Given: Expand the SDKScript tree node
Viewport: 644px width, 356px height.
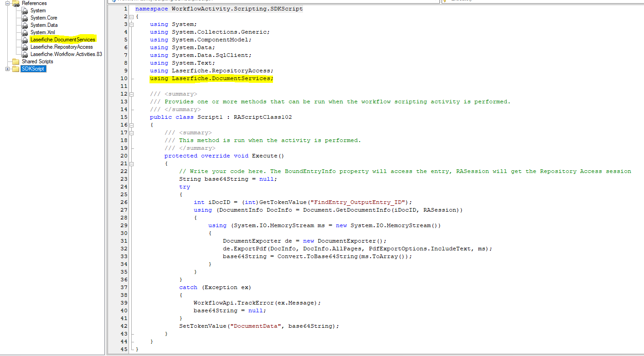Looking at the screenshot, I should click(7, 69).
